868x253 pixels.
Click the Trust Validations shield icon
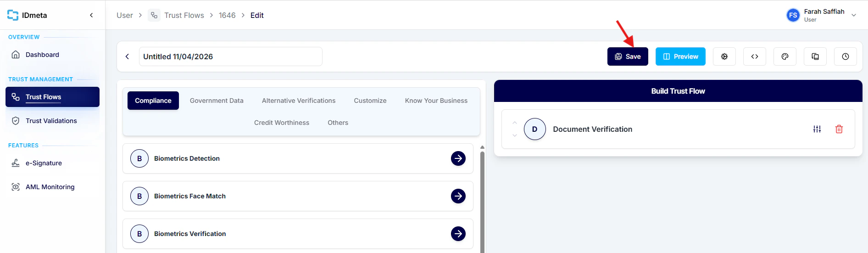[x=16, y=121]
